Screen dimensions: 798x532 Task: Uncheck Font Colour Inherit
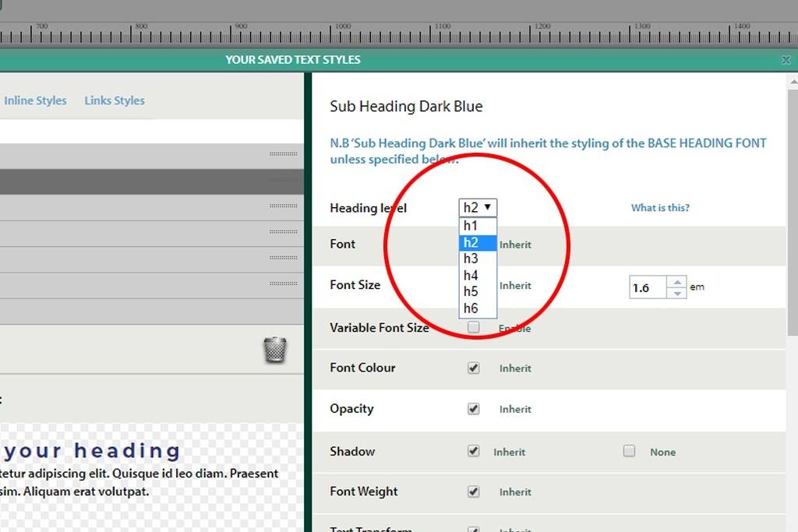coord(474,368)
